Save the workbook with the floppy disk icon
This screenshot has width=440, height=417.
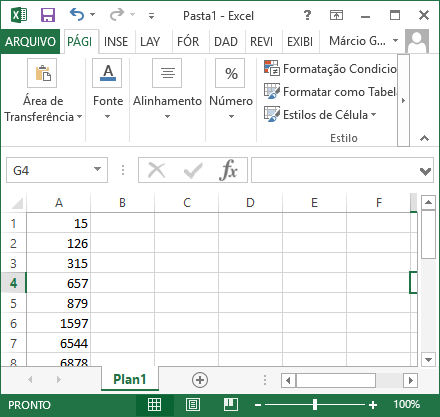[48, 15]
